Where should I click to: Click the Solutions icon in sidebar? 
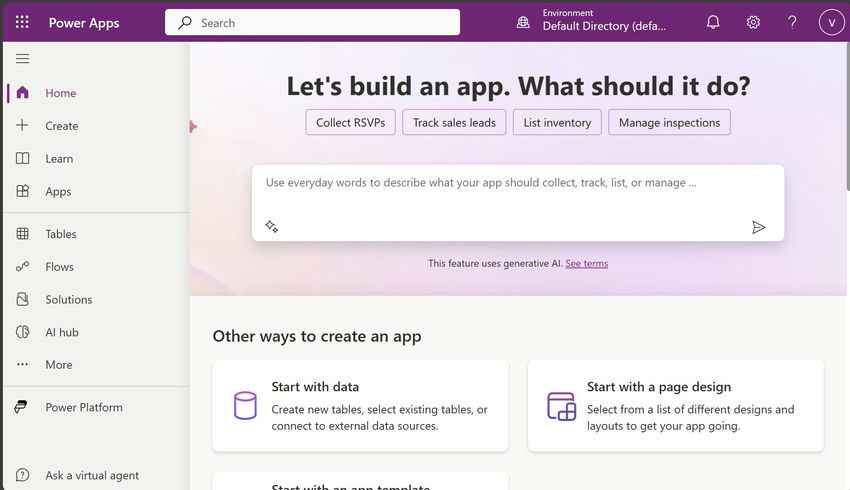[x=22, y=299]
